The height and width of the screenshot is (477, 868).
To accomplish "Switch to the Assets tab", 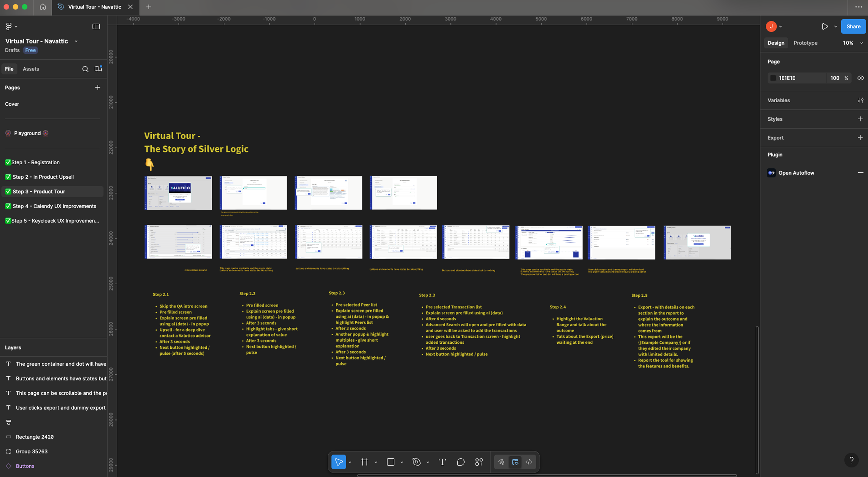I will 31,69.
